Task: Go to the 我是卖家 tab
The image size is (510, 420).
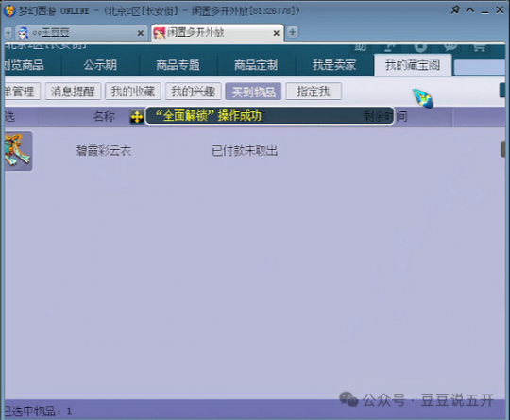Action: pos(334,65)
